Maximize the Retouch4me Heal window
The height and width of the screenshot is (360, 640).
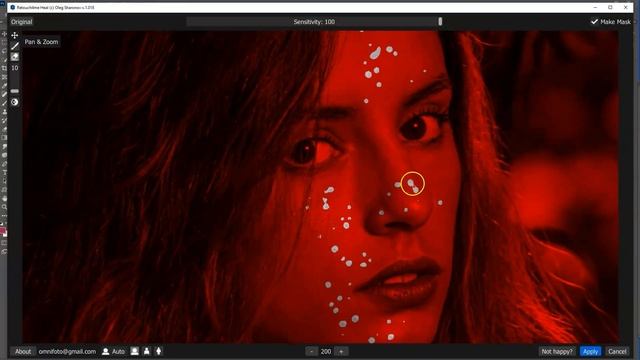(x=610, y=7)
